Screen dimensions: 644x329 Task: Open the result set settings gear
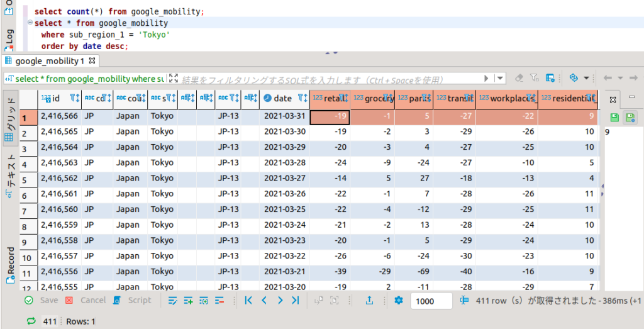coord(398,301)
